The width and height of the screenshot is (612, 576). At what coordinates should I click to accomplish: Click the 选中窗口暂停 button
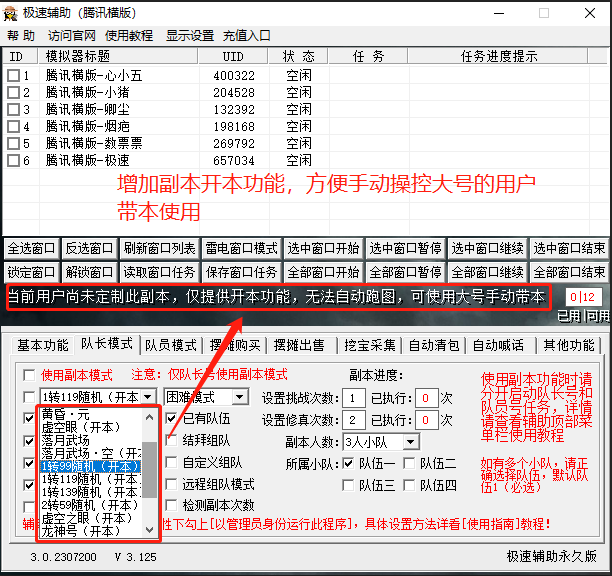(405, 249)
